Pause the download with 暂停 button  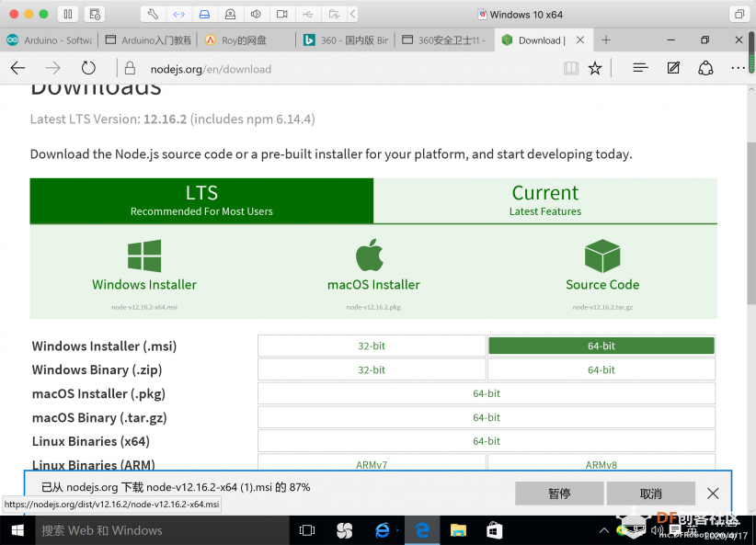pyautogui.click(x=559, y=494)
